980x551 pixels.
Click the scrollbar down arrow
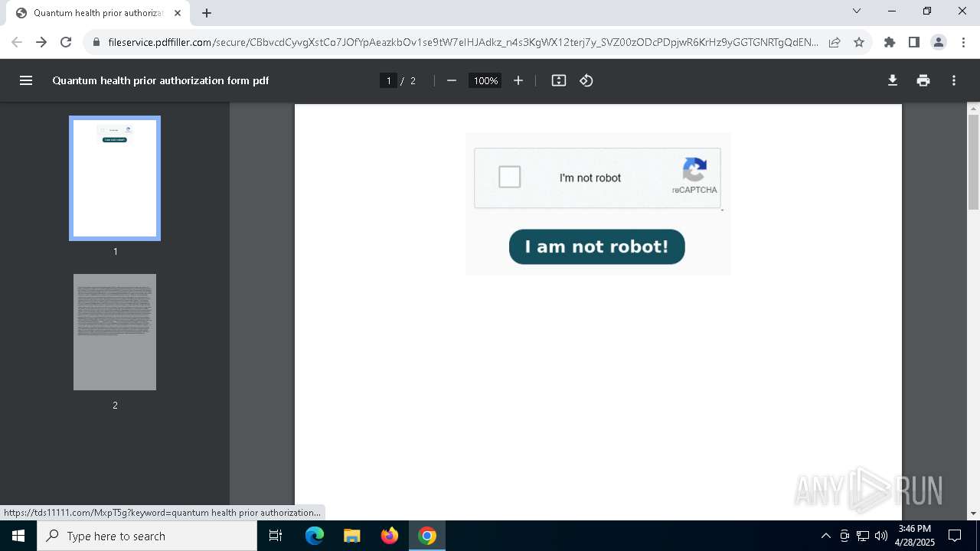(973, 514)
